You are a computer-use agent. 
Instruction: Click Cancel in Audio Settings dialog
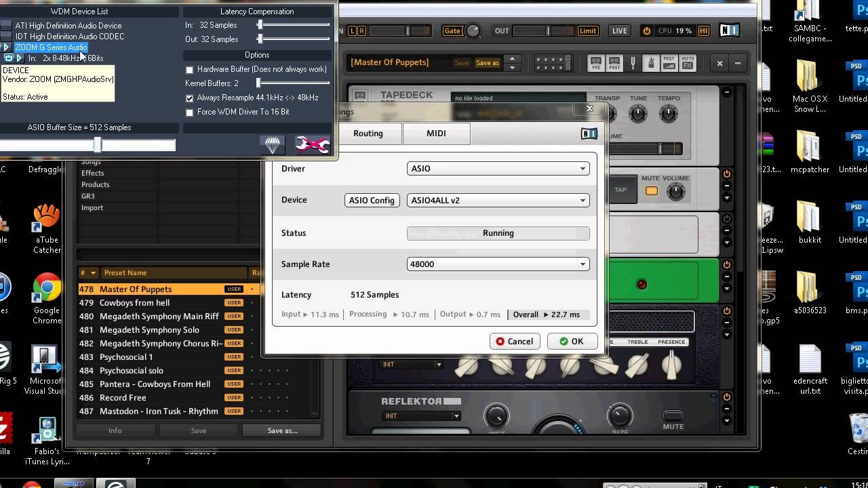point(515,342)
